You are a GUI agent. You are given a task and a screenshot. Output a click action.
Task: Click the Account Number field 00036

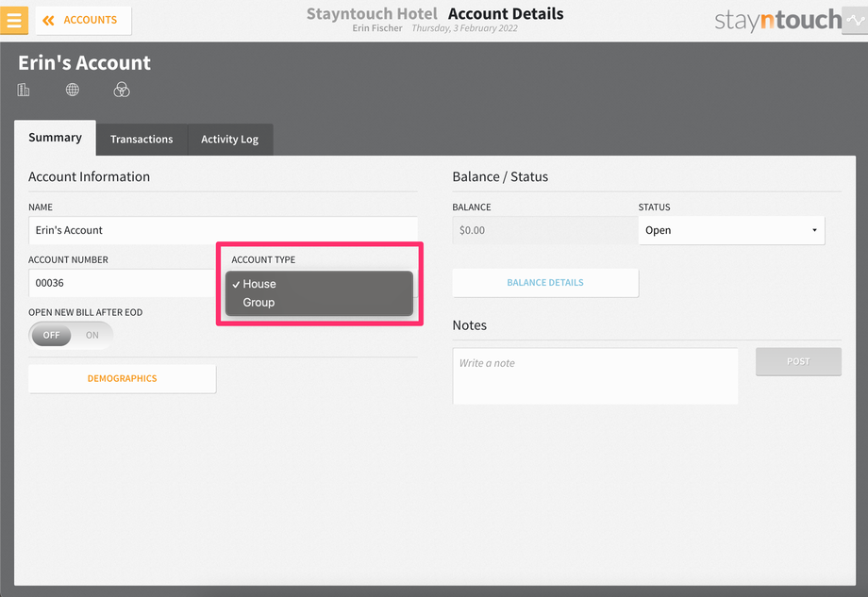122,283
